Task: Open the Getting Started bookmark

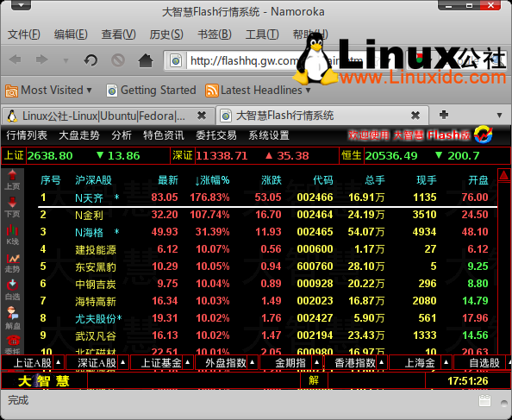Action: tap(152, 91)
